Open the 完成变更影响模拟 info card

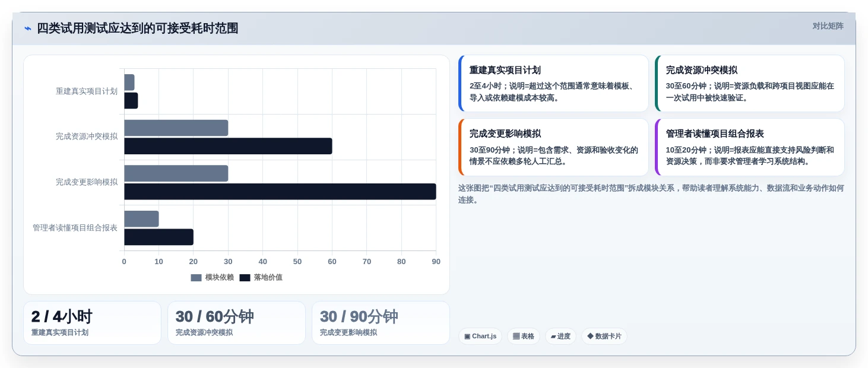553,147
